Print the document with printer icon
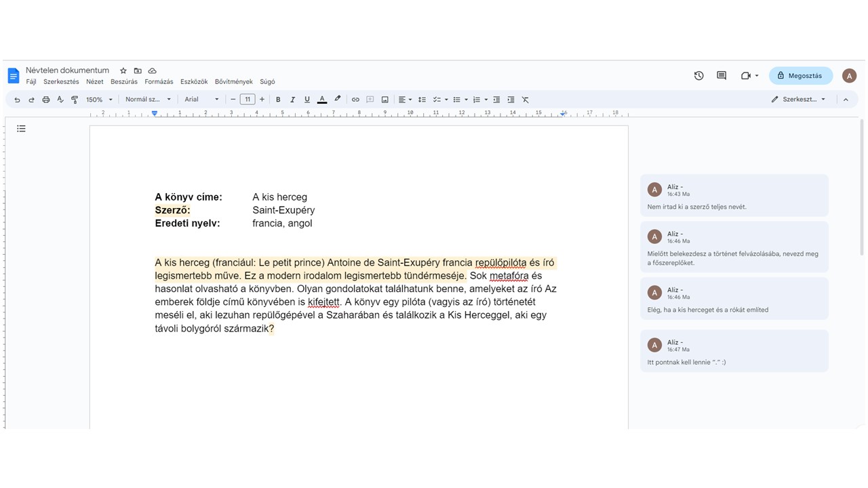Image resolution: width=868 pixels, height=488 pixels. tap(46, 100)
